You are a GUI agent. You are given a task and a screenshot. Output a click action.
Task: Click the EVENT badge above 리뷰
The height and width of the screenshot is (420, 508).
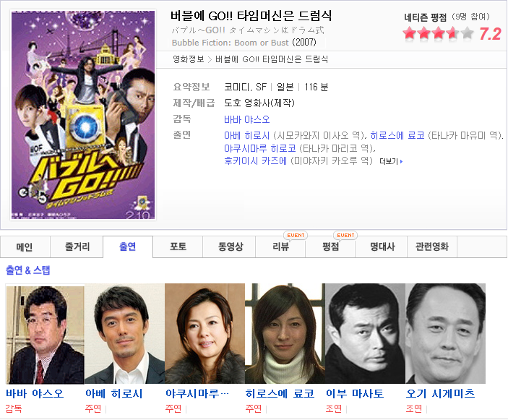pyautogui.click(x=296, y=235)
